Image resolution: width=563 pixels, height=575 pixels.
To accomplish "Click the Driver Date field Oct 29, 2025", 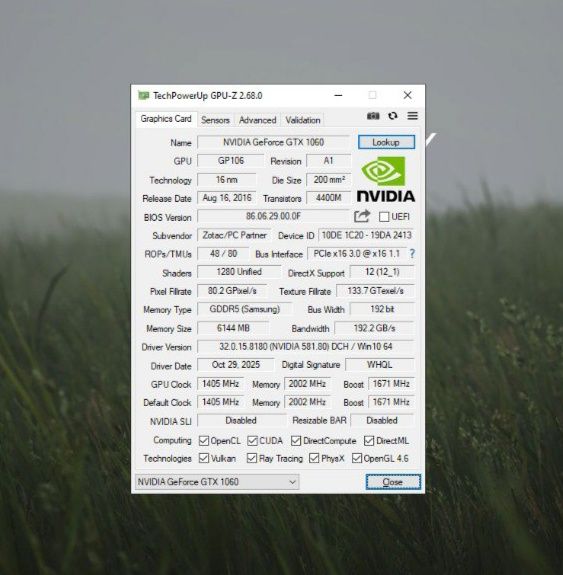I will [235, 365].
